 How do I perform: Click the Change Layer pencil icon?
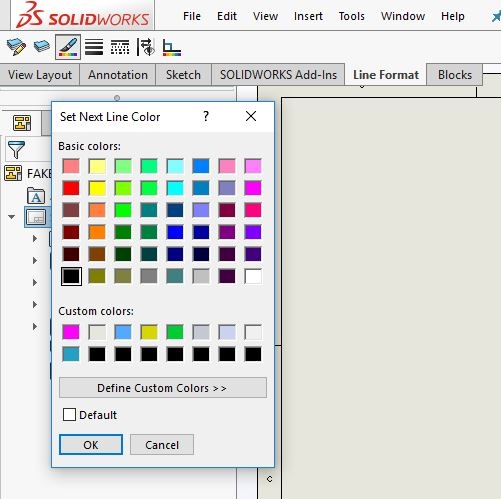pos(16,47)
